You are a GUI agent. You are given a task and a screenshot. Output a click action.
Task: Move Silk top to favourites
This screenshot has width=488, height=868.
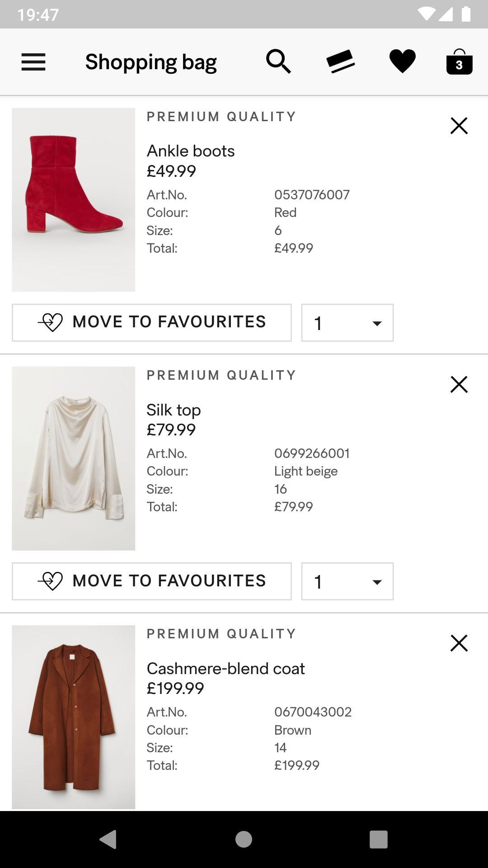(152, 581)
